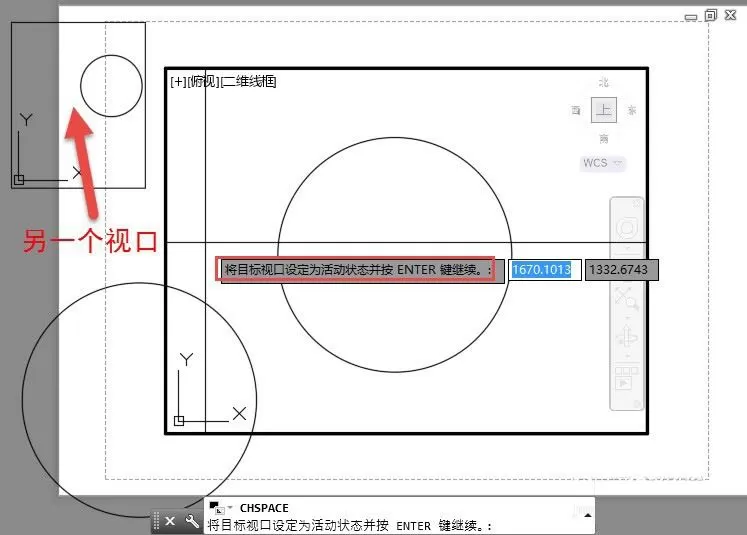Viewport: 747px width, 535px height.
Task: Expand command history with the up arrow
Action: click(587, 515)
